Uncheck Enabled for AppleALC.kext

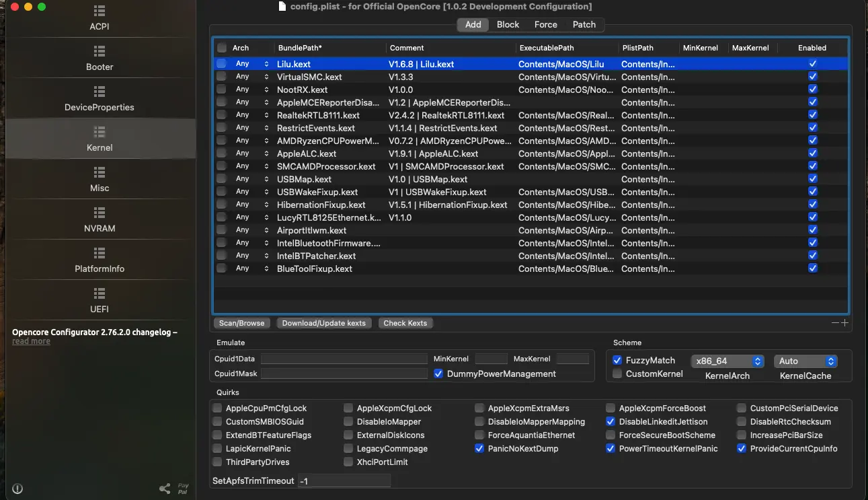[x=813, y=153]
